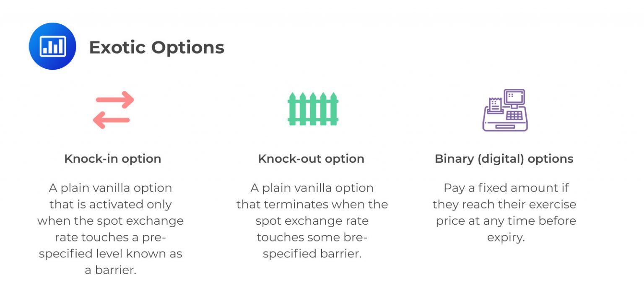Viewport: 644px width, 306px height.
Task: Click the Exotic Options title
Action: (x=156, y=47)
